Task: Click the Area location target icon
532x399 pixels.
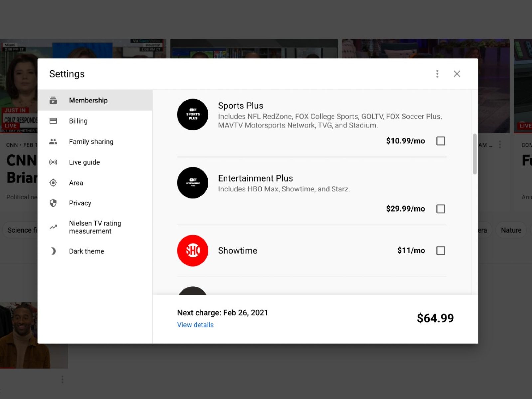Action: [53, 183]
